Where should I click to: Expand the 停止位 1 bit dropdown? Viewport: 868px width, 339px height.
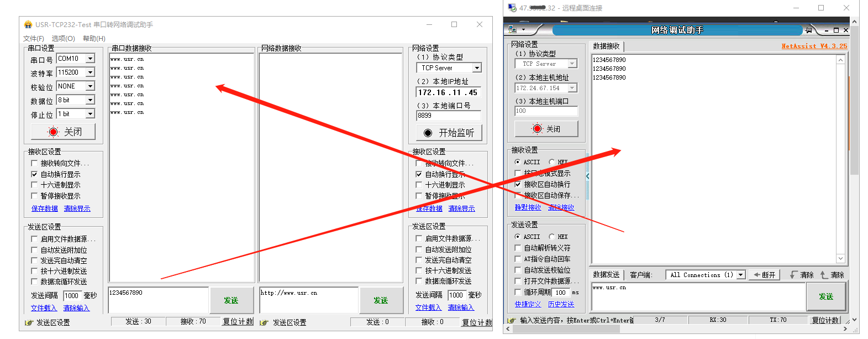coord(91,114)
